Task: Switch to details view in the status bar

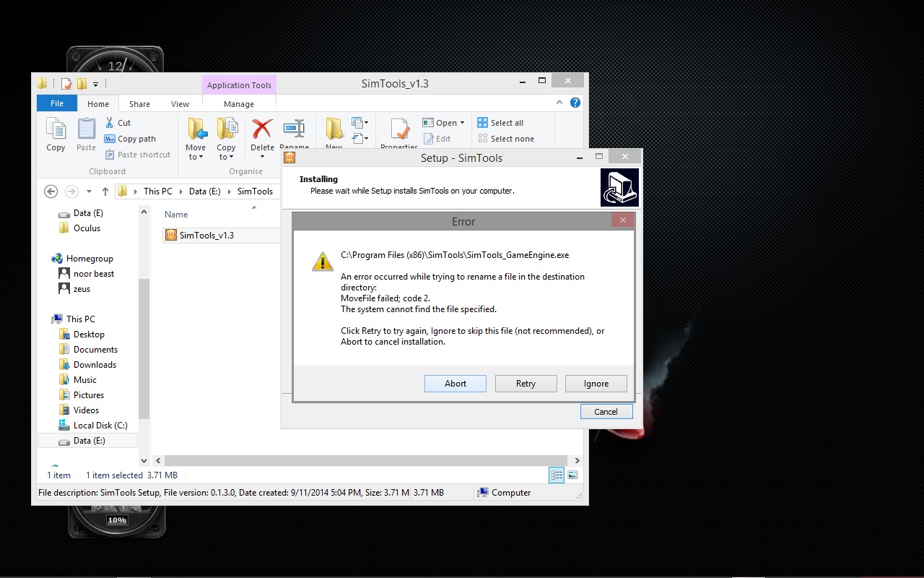Action: click(x=557, y=475)
